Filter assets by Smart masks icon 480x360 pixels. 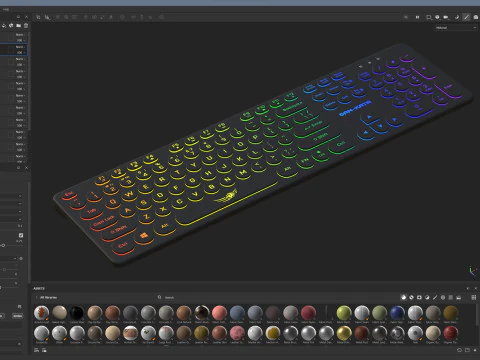point(419,297)
